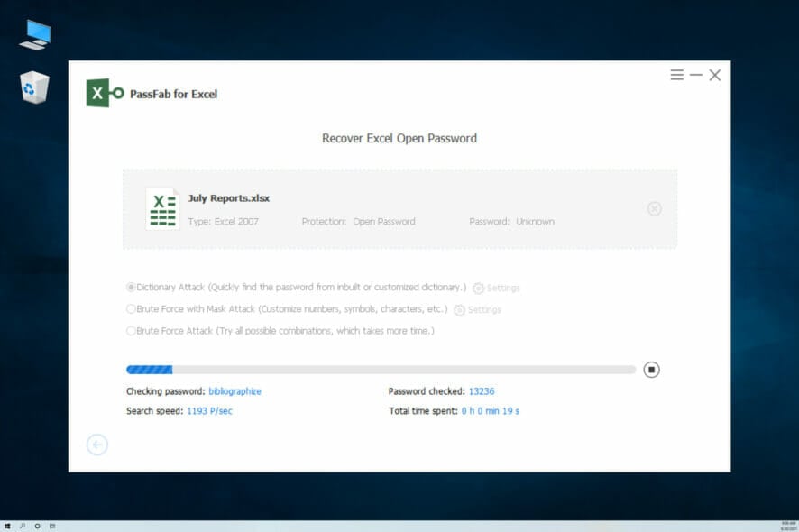Open Windows taskbar search

point(23,526)
